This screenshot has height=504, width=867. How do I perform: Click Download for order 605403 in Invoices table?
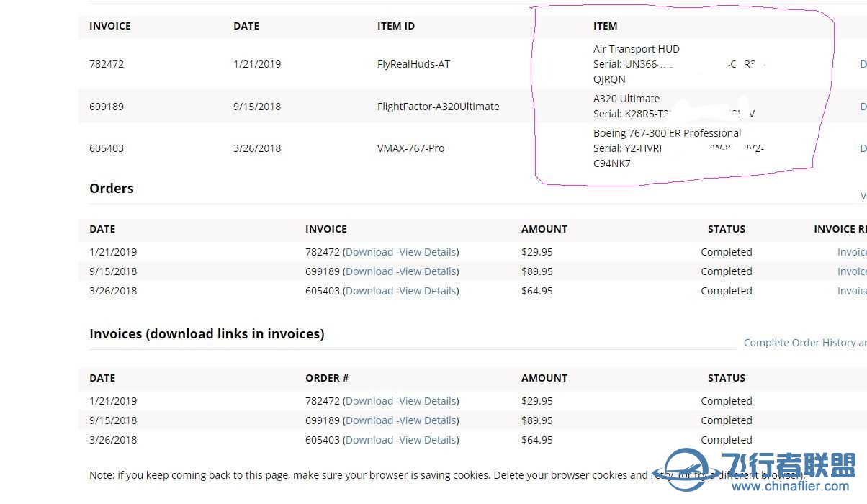coord(368,440)
